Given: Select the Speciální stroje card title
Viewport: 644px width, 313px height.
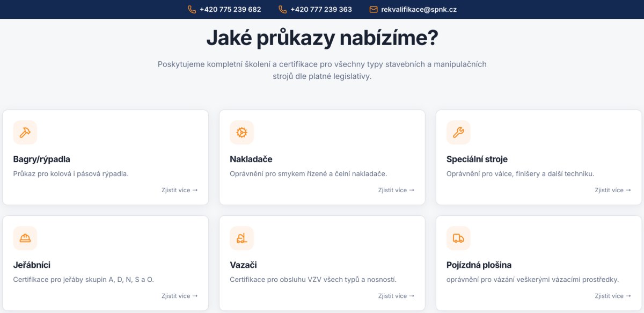Looking at the screenshot, I should (x=477, y=159).
